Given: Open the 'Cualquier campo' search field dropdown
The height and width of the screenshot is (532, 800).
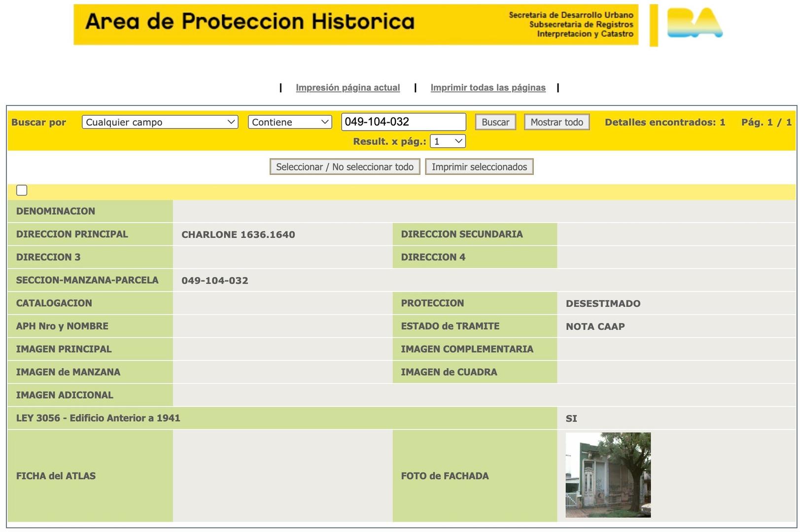Looking at the screenshot, I should 160,122.
